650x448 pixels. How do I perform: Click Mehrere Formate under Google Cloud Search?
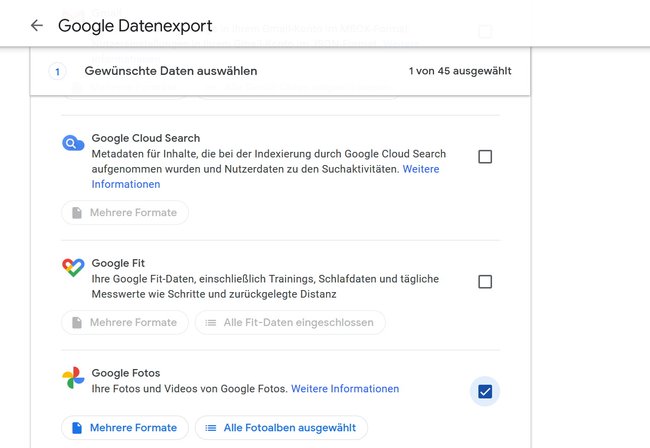point(125,213)
